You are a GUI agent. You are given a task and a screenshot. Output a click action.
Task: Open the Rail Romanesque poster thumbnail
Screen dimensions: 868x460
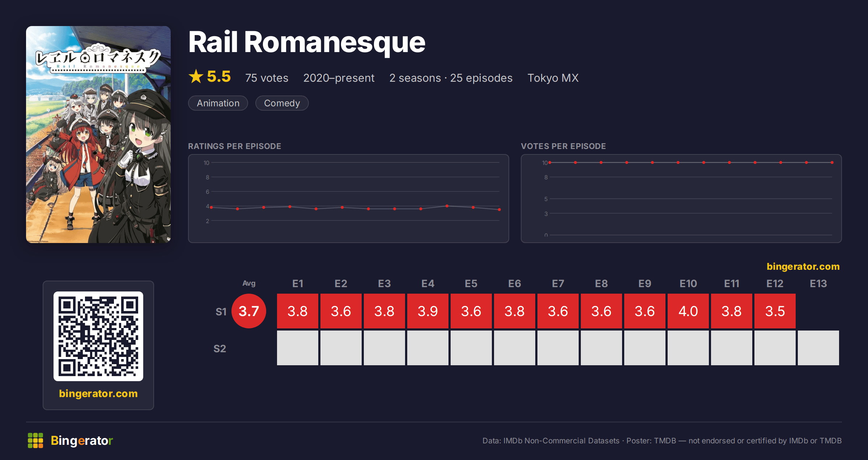[x=98, y=135]
